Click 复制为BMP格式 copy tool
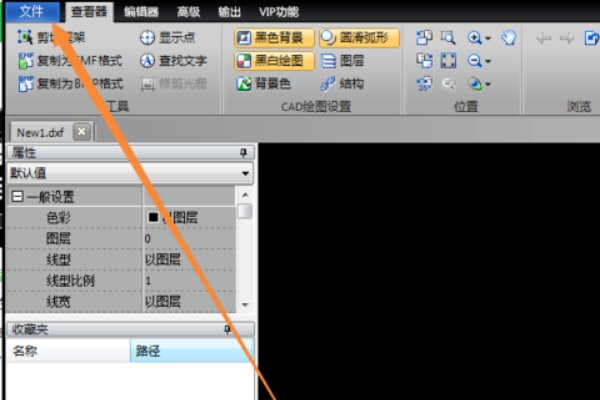The width and height of the screenshot is (600, 400). tap(70, 83)
